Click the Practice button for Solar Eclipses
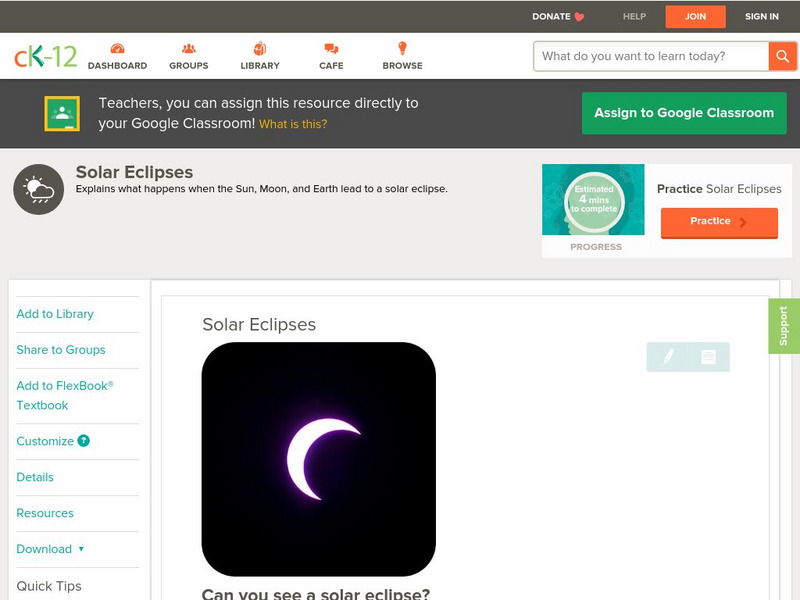 click(719, 222)
